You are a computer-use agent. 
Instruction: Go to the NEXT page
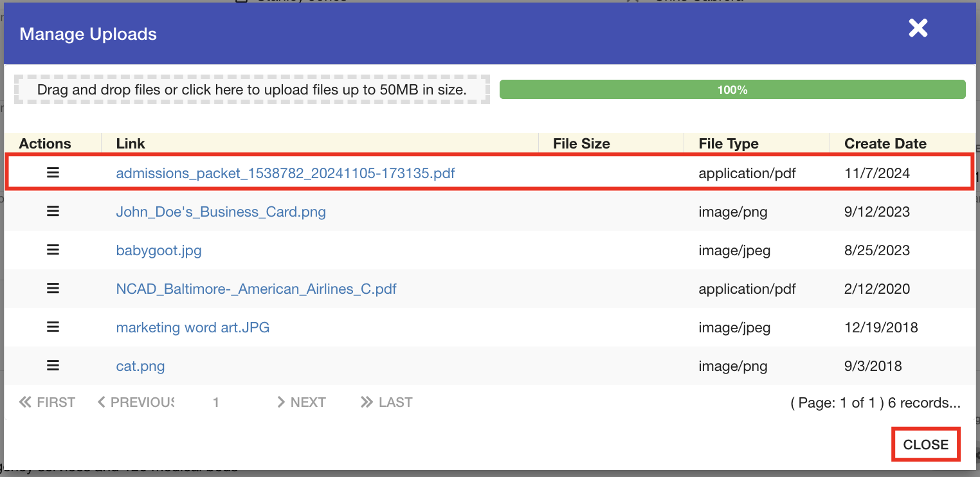click(301, 402)
